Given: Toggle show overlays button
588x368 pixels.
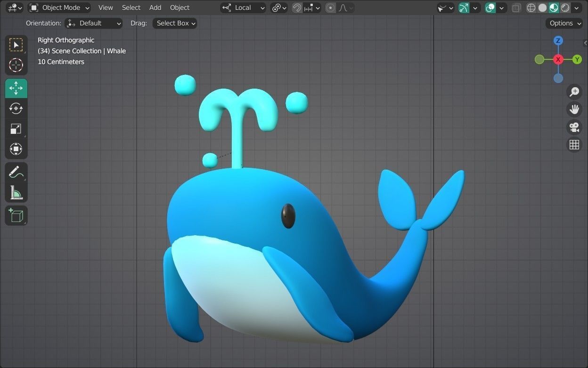Looking at the screenshot, I should pyautogui.click(x=490, y=8).
